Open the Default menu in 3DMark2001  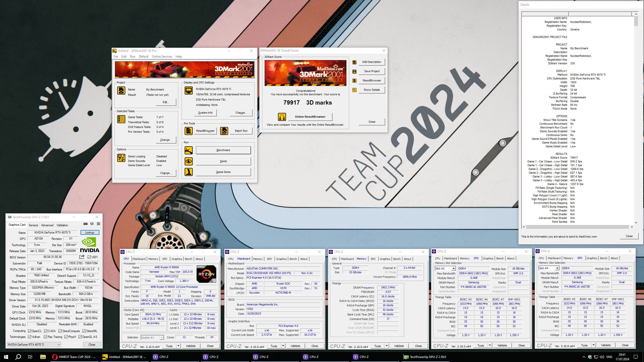144,57
